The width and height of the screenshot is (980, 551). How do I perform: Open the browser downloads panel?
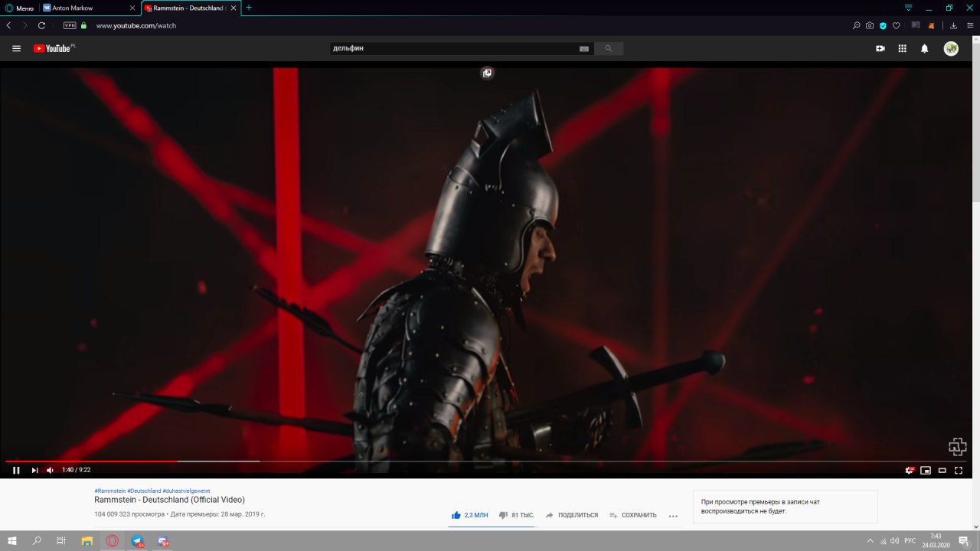[x=954, y=25]
